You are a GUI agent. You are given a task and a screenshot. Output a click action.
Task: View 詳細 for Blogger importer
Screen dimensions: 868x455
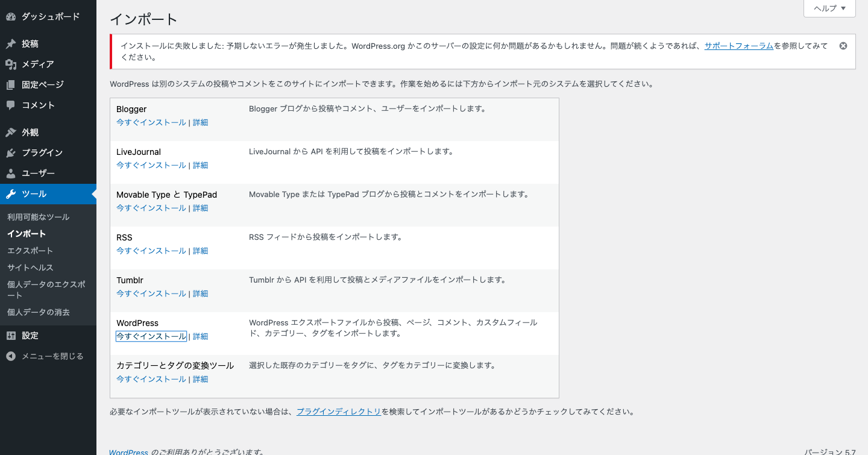(200, 122)
